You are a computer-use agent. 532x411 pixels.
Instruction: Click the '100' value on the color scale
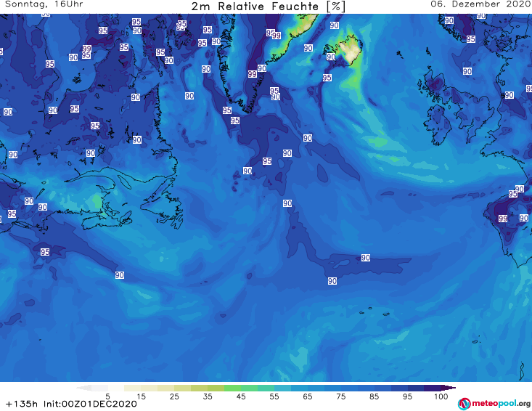(x=441, y=396)
